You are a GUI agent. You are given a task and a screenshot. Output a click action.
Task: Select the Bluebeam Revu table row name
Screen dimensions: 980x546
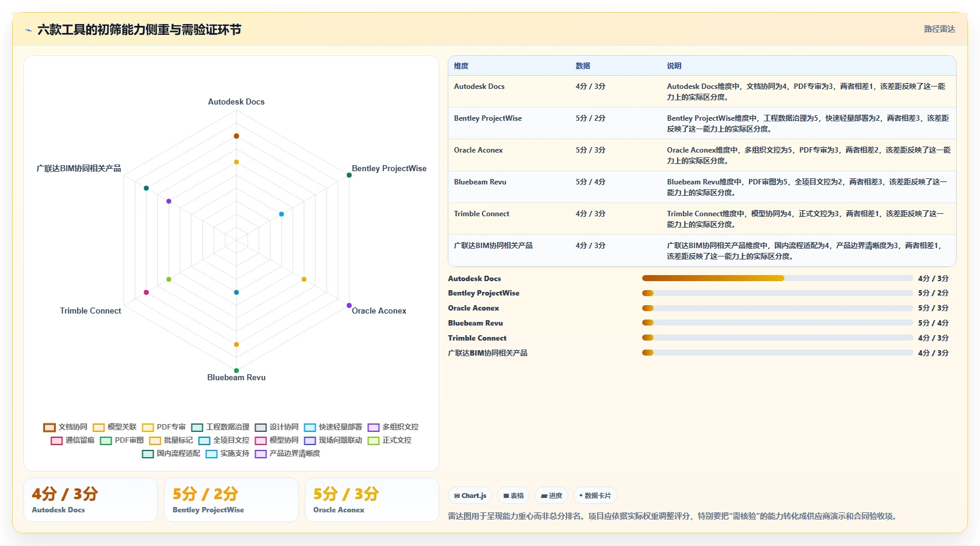tap(480, 182)
